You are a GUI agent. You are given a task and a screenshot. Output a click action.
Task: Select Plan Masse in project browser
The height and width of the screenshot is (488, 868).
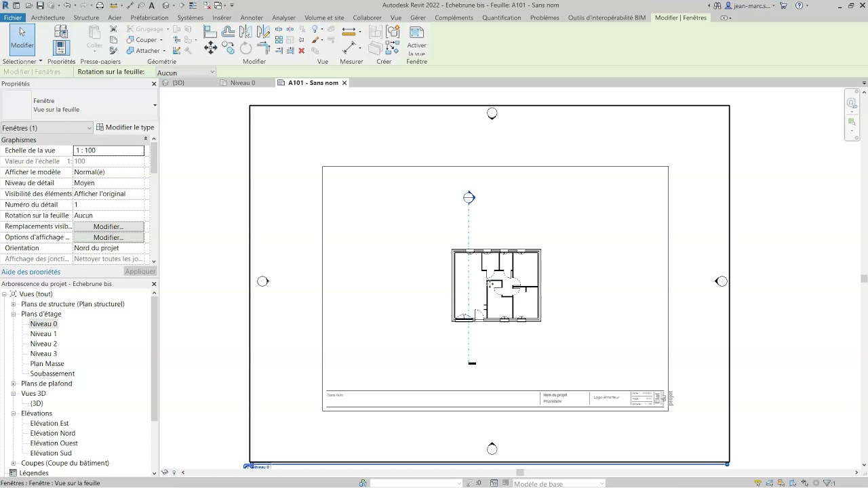point(47,364)
